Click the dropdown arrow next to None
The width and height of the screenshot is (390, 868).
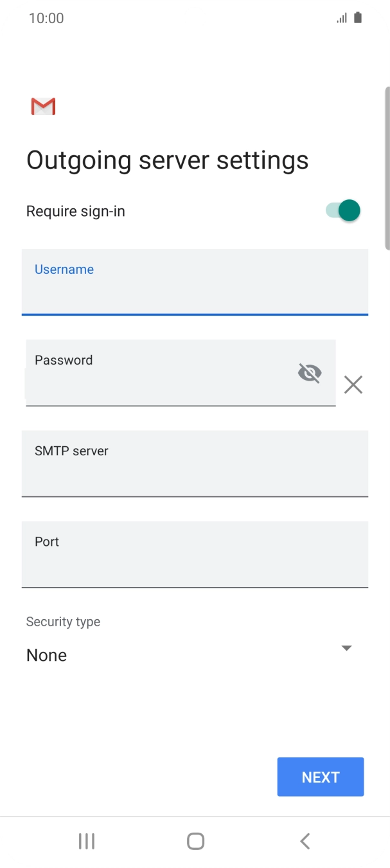[x=346, y=648]
